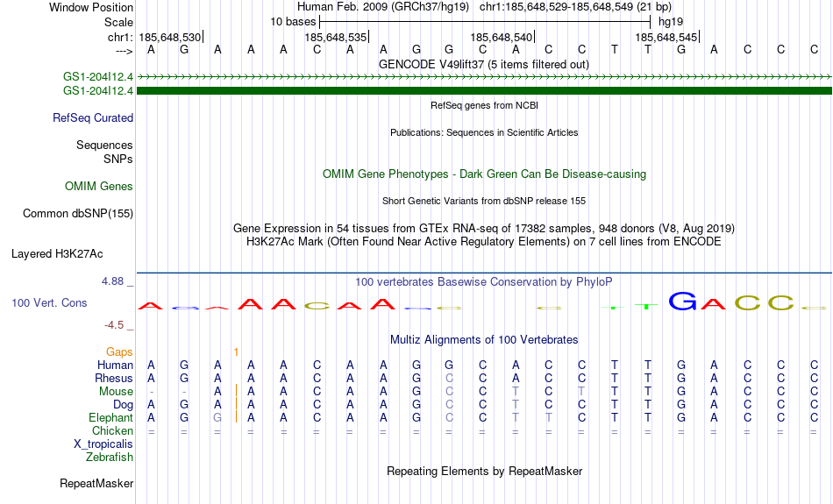Viewport: 833px width, 504px height.
Task: Click the thin green arrowed intron line
Action: (485, 77)
